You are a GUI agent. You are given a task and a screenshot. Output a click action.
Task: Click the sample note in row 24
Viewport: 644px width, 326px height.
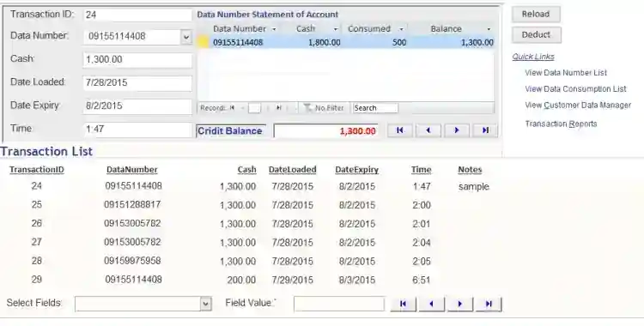click(473, 187)
